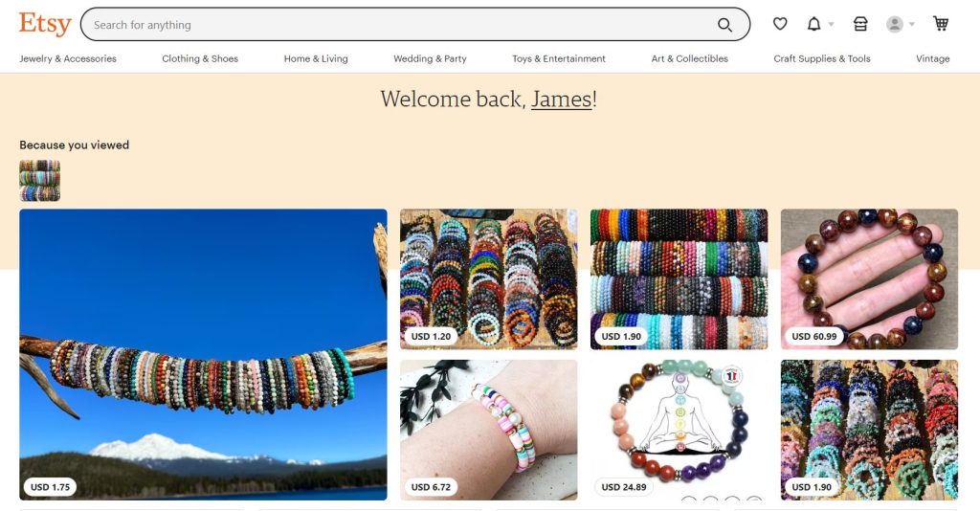Click the Etsy logo

tap(45, 24)
